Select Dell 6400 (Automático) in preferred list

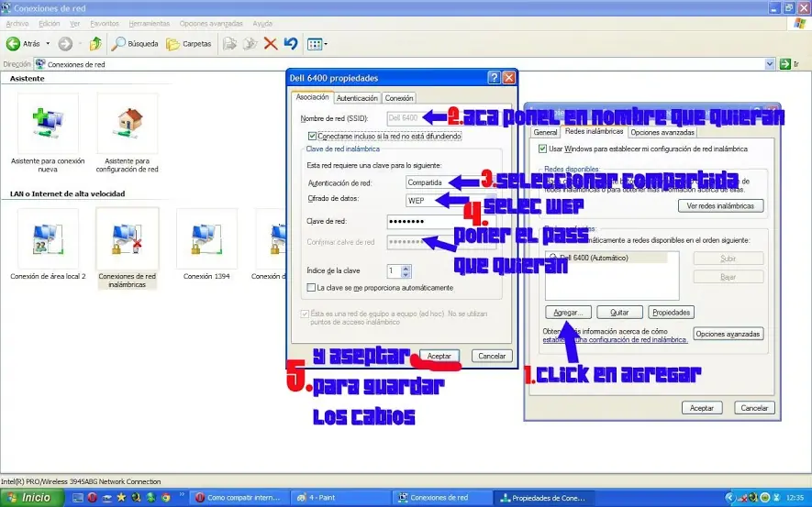click(x=606, y=258)
